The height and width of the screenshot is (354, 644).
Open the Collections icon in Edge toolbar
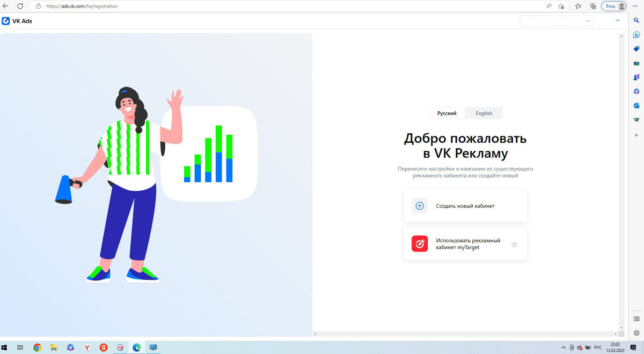593,6
